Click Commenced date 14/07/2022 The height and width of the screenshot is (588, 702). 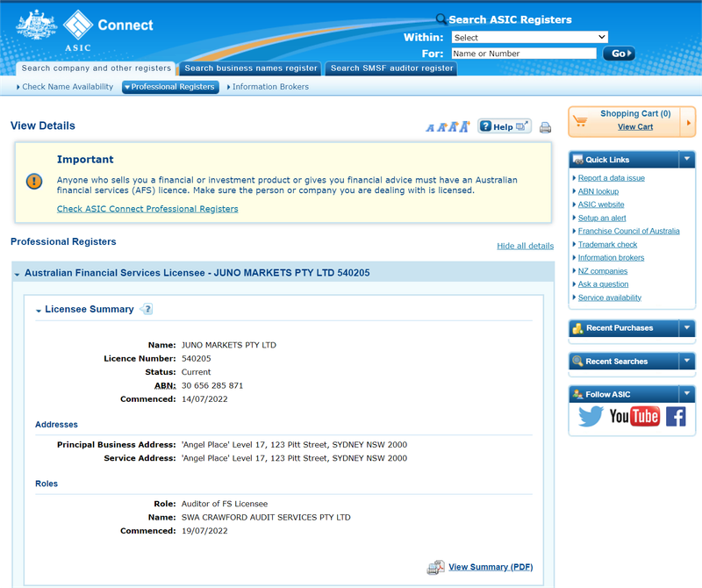pyautogui.click(x=204, y=399)
